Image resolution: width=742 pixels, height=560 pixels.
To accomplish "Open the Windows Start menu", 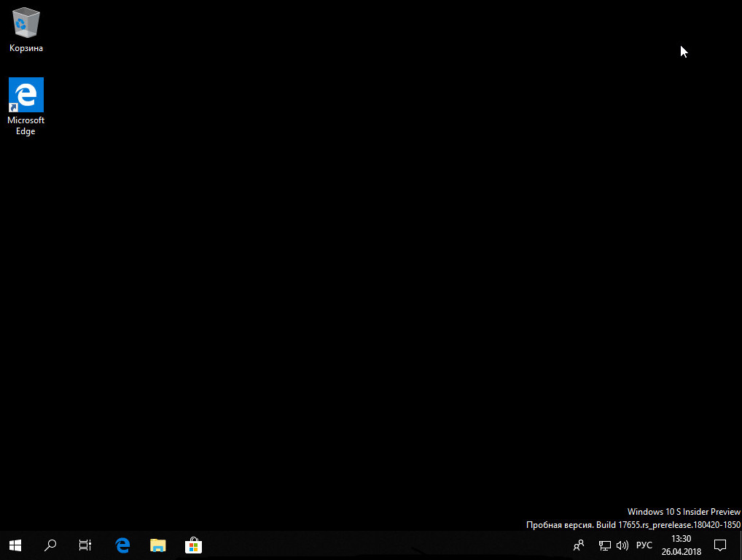I will tap(15, 545).
